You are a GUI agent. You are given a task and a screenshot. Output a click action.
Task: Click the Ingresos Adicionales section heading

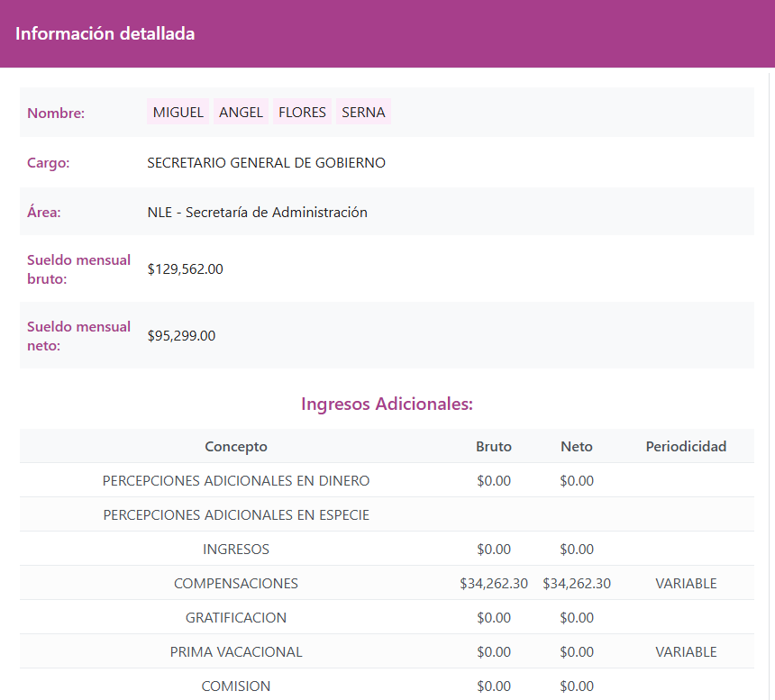[387, 404]
